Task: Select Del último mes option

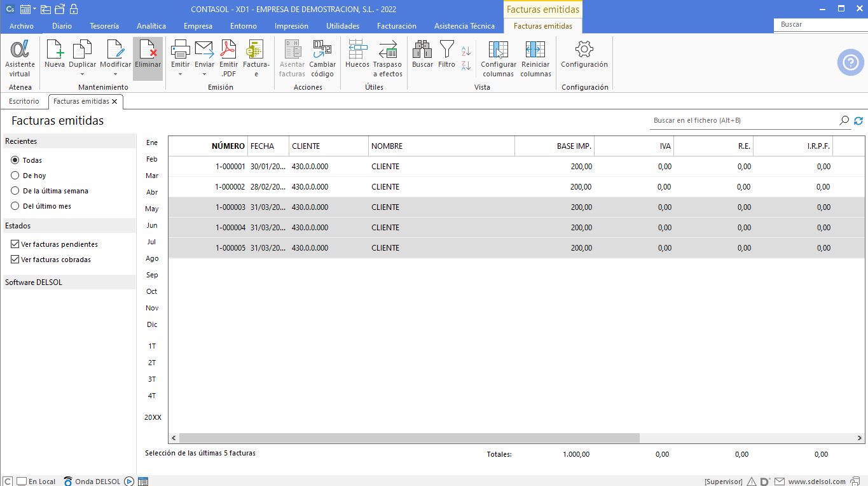Action: [x=15, y=206]
